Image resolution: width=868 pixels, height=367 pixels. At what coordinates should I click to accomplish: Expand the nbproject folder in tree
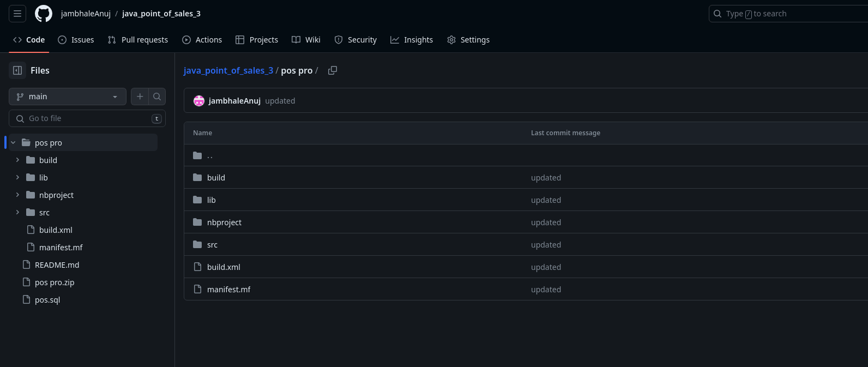click(17, 195)
